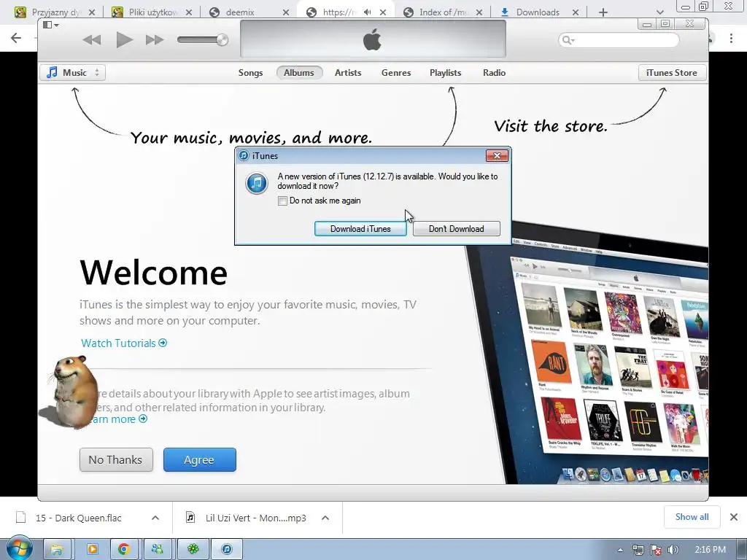Click the iTunes Previous track rewind button
Screen dimensions: 747x560
click(x=91, y=40)
